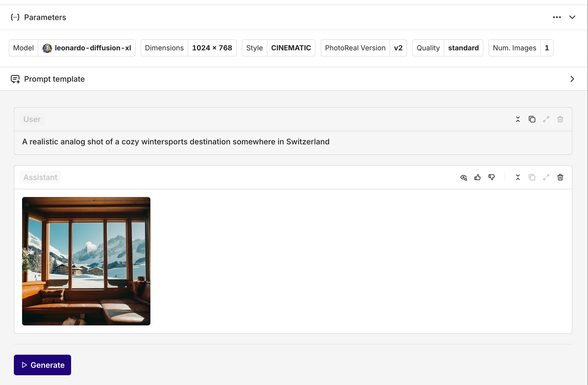Open the generated chalet image thumbnail
Viewport: 588px width, 385px height.
click(86, 261)
